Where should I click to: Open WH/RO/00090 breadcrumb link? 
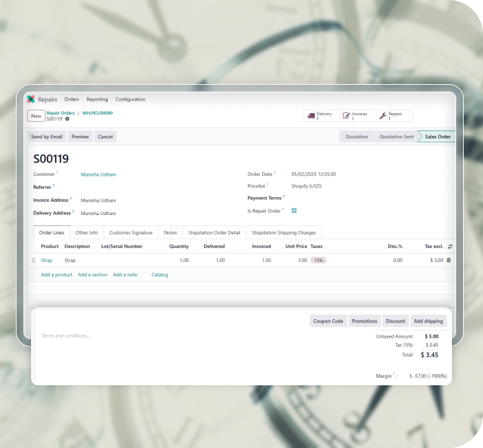tap(97, 113)
